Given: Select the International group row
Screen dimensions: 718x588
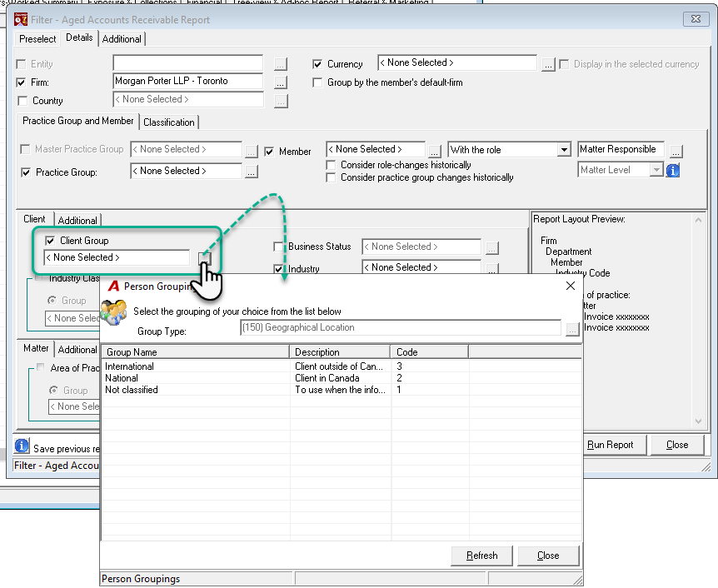Looking at the screenshot, I should (342, 366).
